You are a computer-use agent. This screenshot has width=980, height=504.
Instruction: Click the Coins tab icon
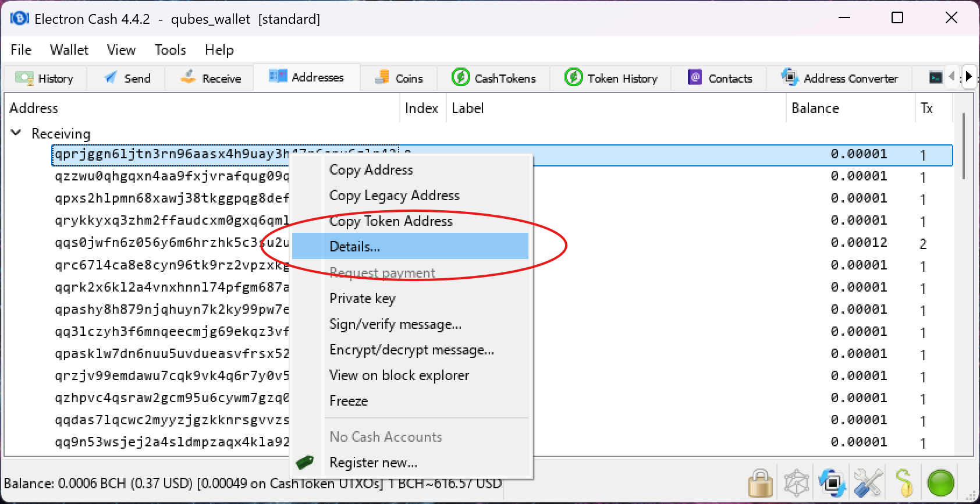coord(382,77)
